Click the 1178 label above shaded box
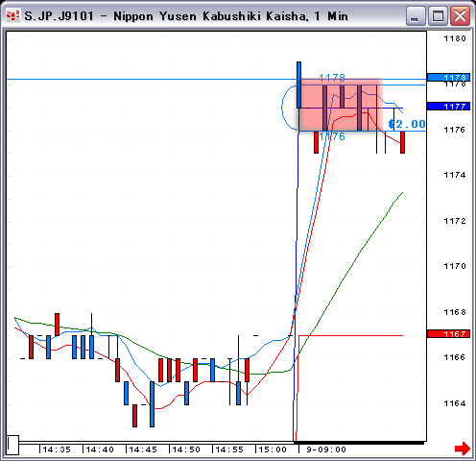Image resolution: width=476 pixels, height=461 pixels. pos(332,77)
